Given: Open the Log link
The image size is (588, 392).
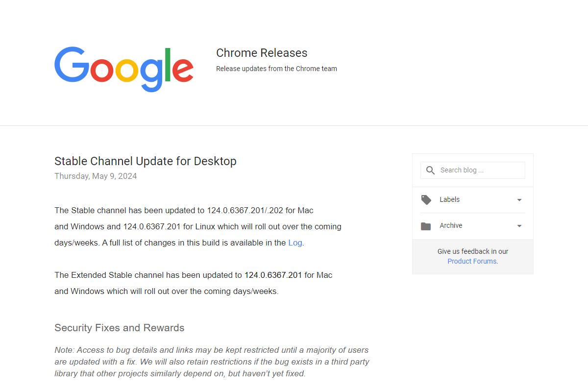Looking at the screenshot, I should [x=295, y=243].
